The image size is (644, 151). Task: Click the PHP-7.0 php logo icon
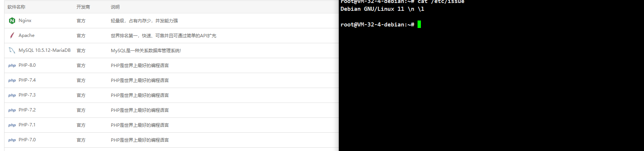tap(12, 140)
